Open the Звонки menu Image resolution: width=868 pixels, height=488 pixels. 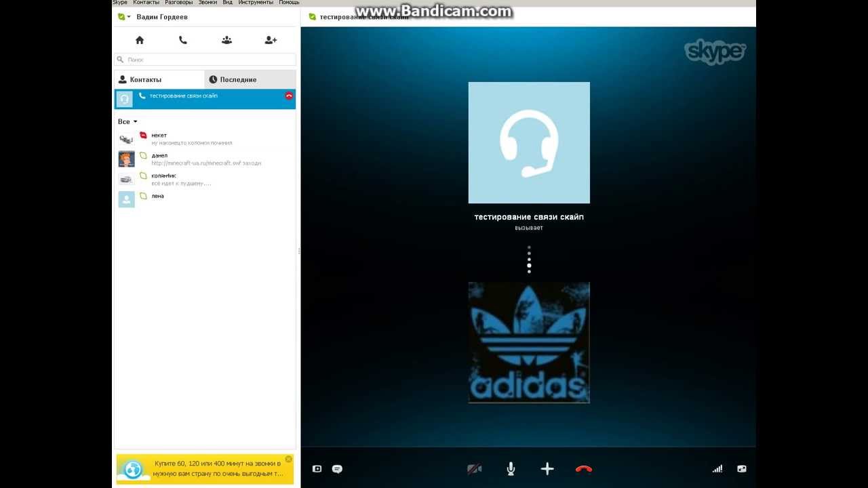pos(208,3)
